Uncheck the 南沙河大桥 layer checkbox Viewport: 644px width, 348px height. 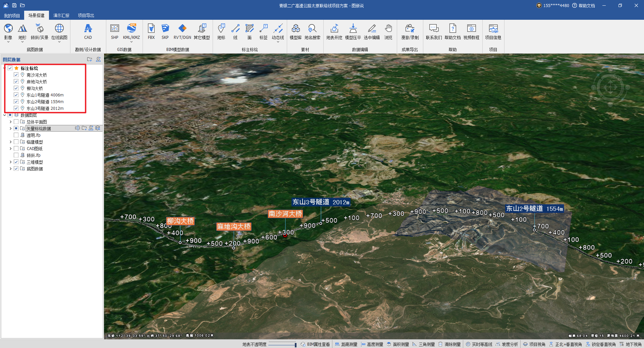click(16, 75)
